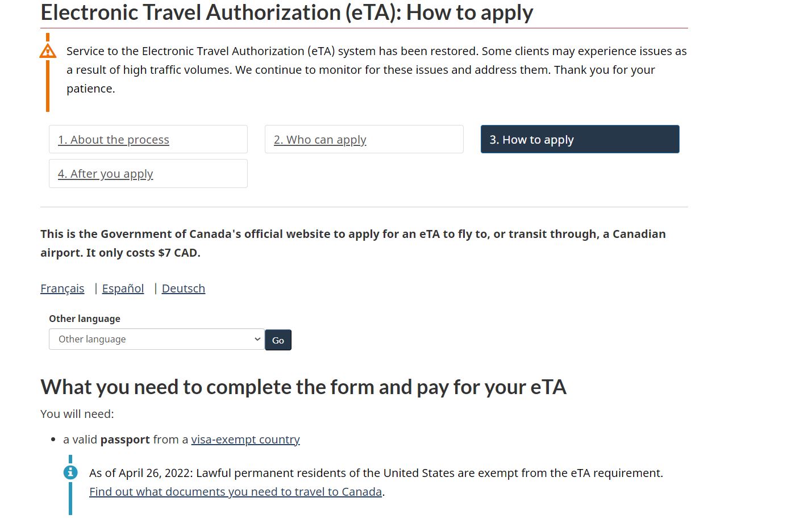Image resolution: width=812 pixels, height=523 pixels.
Task: Click the What you need to complete heading
Action: tap(303, 387)
